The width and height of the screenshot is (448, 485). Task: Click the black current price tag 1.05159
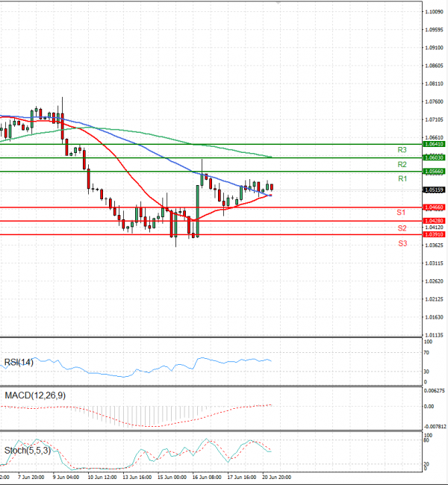click(434, 190)
